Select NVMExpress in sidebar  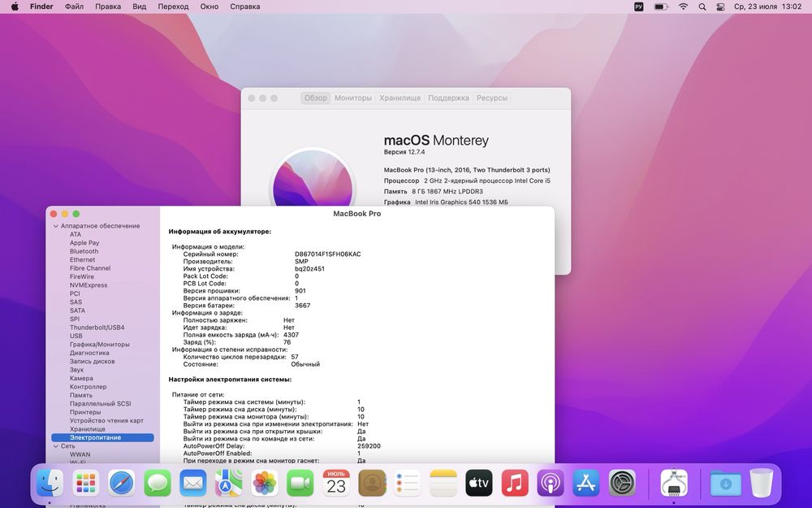point(89,285)
